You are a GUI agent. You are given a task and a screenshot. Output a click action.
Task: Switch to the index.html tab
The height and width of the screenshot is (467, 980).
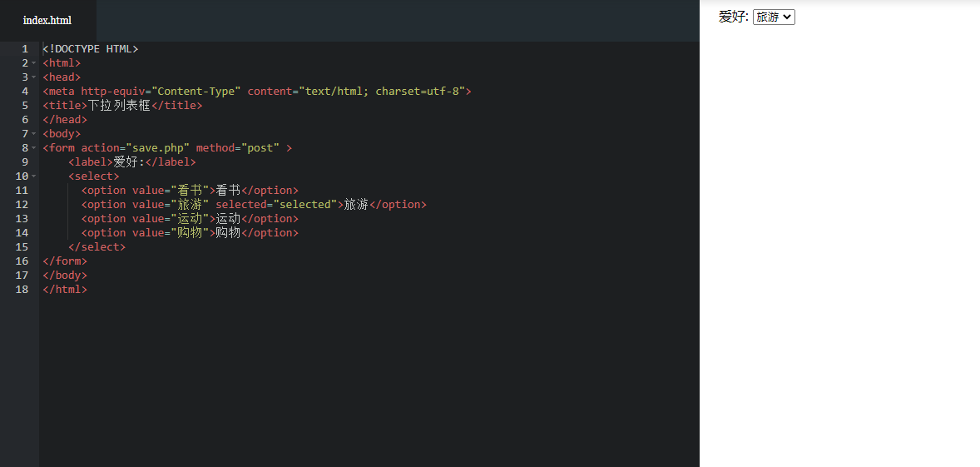point(47,20)
